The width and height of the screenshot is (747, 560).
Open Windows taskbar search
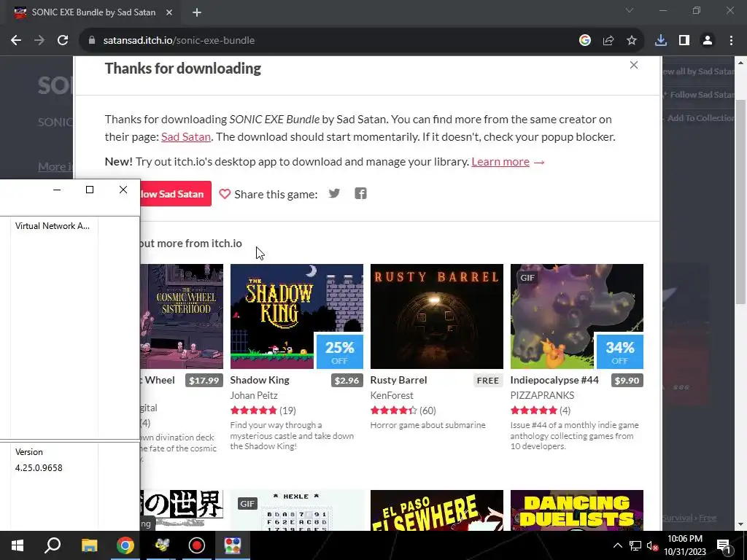[53, 545]
